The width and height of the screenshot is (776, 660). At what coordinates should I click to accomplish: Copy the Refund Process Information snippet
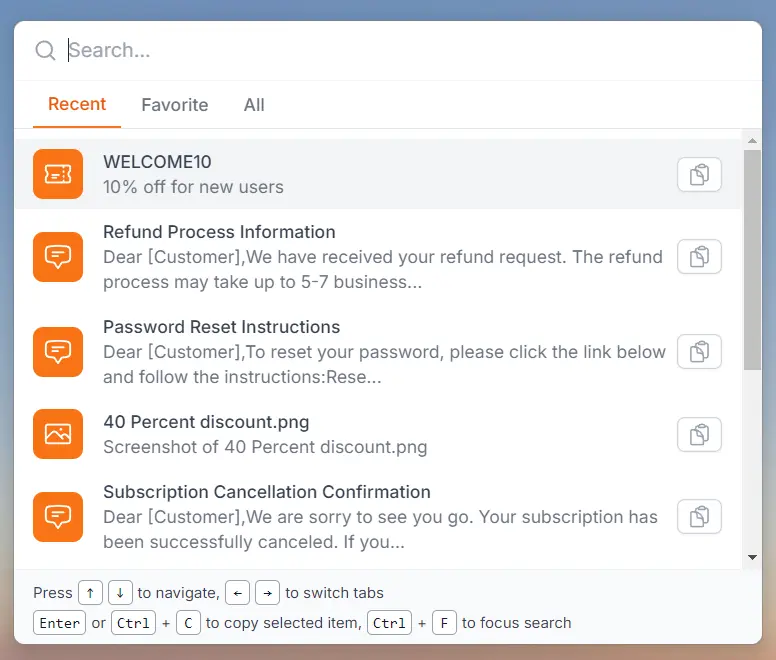click(x=699, y=257)
